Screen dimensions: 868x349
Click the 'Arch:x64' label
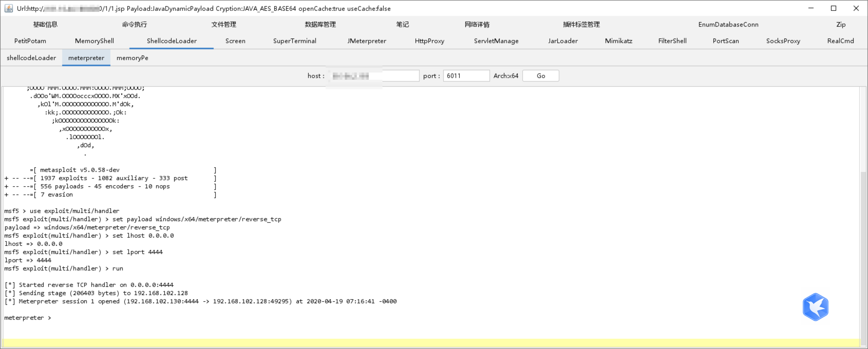pyautogui.click(x=506, y=76)
